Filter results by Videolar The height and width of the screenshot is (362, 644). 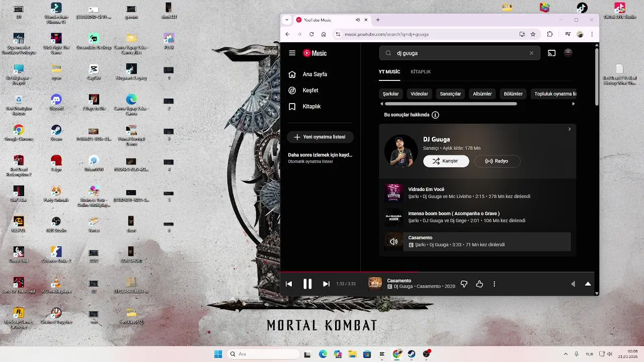tap(419, 94)
